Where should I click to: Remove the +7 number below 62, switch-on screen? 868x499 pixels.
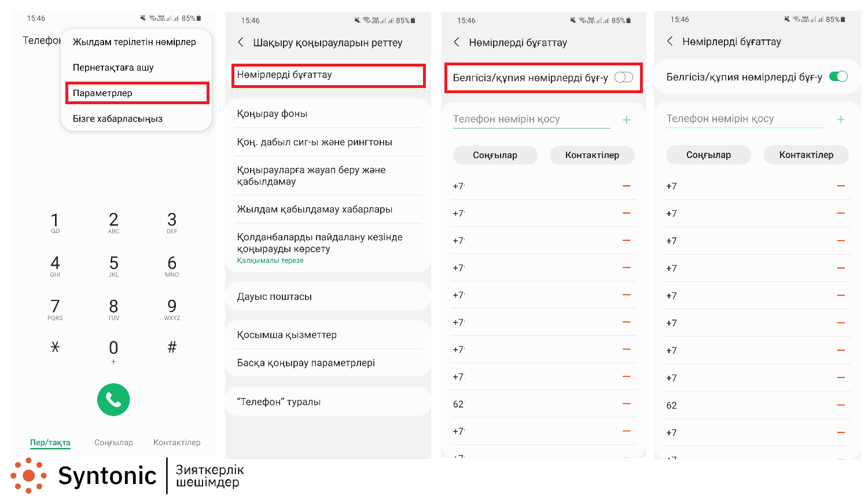click(841, 432)
